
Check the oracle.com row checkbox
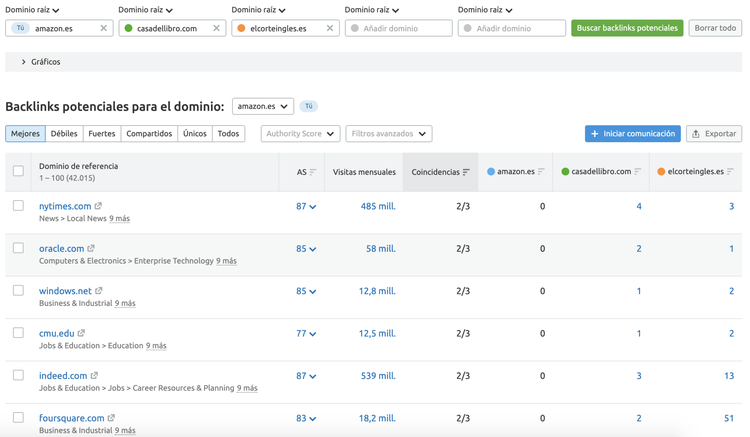pyautogui.click(x=18, y=248)
